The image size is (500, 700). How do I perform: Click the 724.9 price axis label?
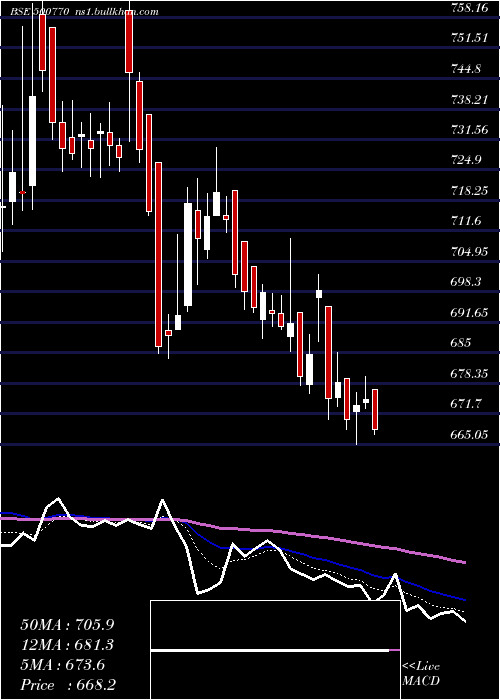click(x=467, y=160)
